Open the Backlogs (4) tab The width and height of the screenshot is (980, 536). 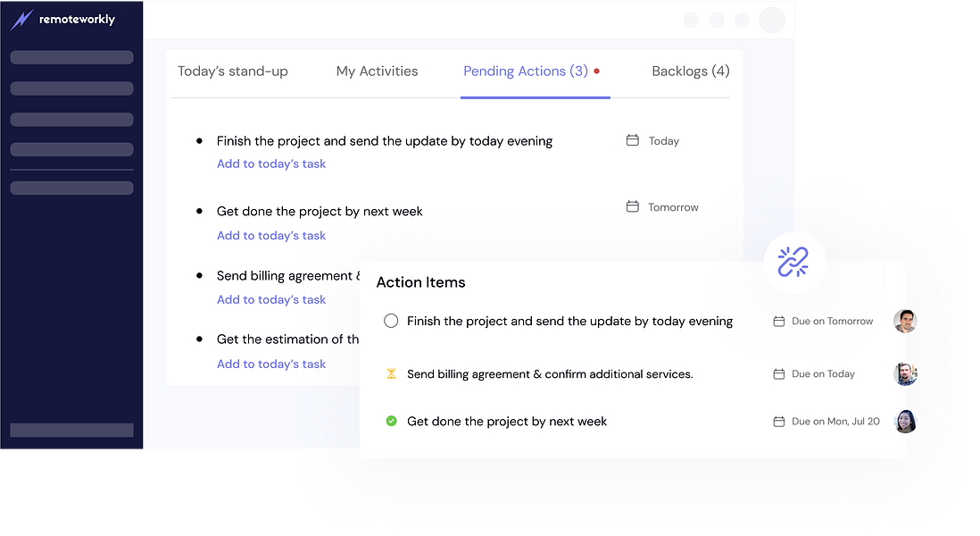point(690,71)
